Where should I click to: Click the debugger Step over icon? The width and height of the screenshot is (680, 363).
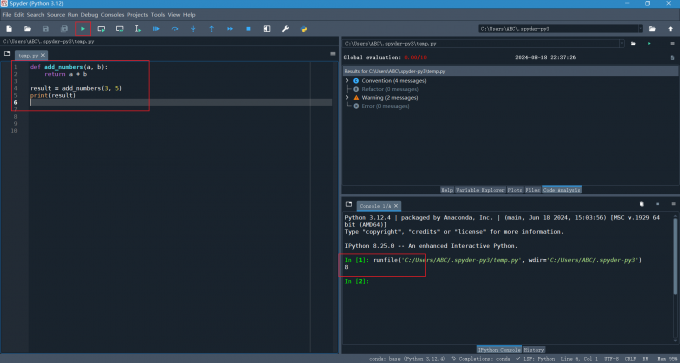click(175, 29)
